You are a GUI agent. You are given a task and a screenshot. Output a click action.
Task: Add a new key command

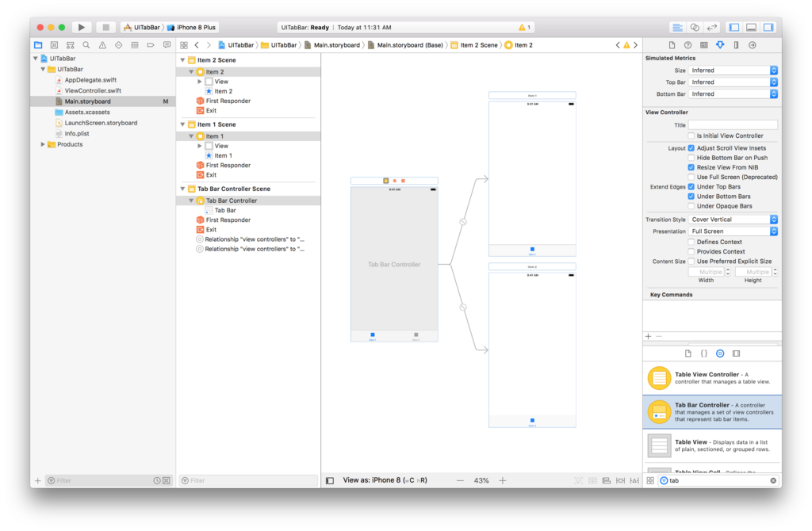click(649, 336)
